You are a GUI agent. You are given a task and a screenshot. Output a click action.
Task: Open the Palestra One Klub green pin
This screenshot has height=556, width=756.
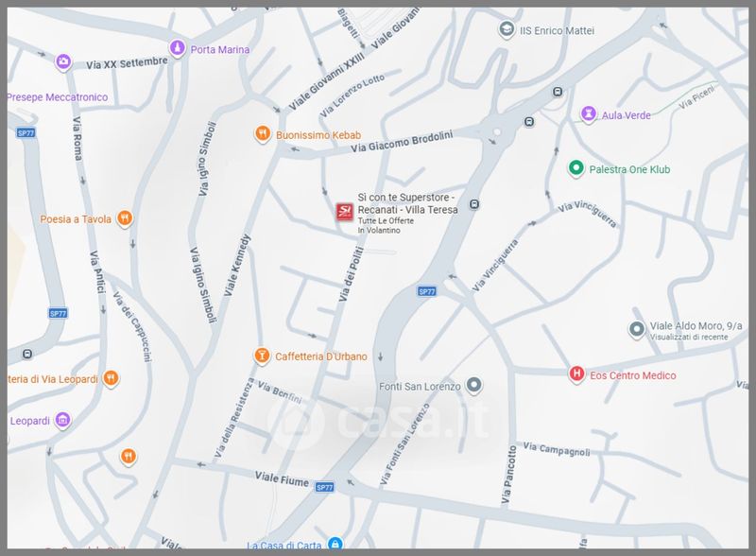pos(575,169)
